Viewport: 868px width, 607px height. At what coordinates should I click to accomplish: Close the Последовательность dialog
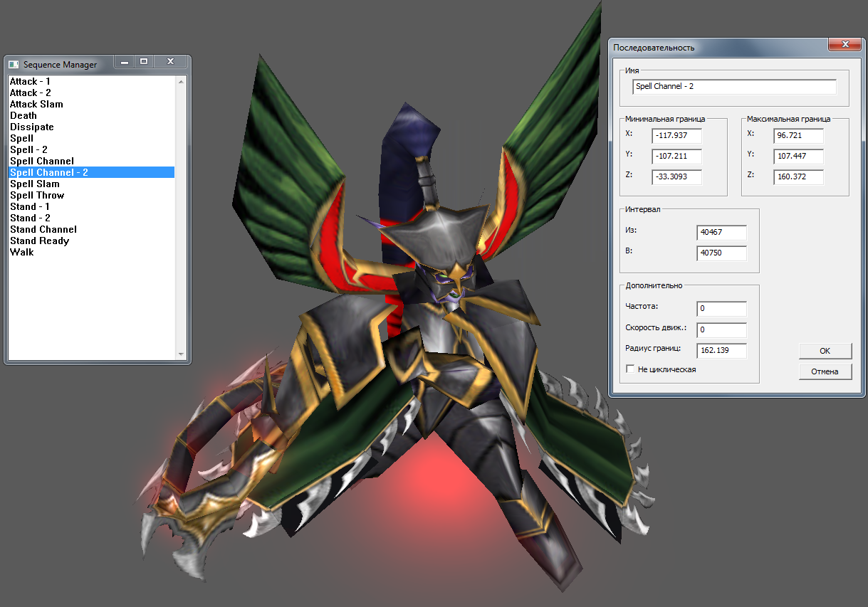[x=845, y=45]
